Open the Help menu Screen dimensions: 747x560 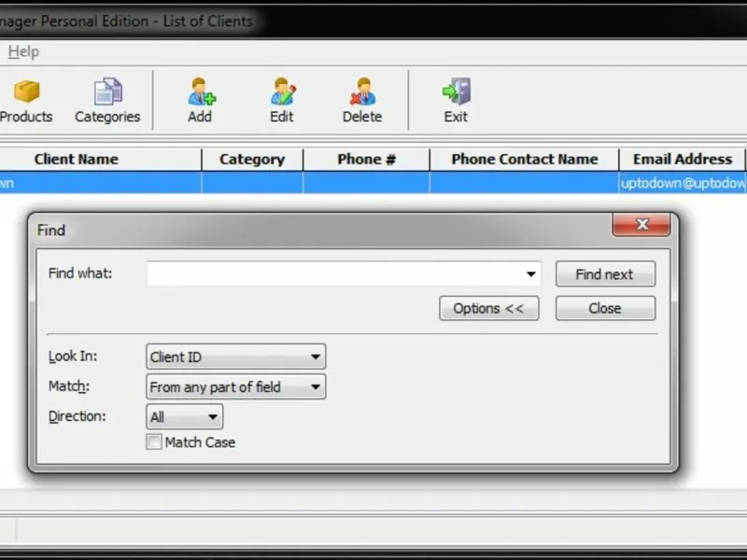(x=23, y=51)
